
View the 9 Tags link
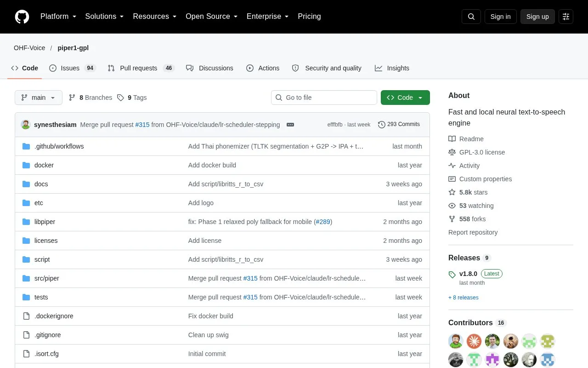click(x=132, y=98)
